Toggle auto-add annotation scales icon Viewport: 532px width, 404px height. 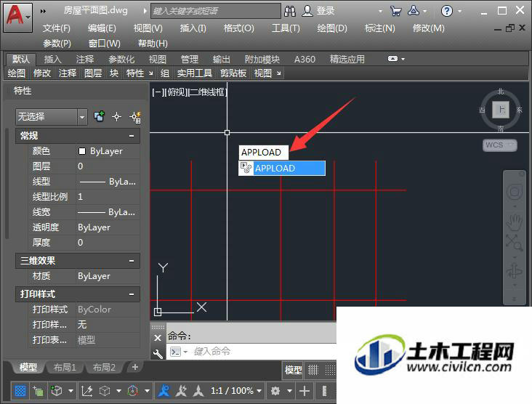(182, 391)
